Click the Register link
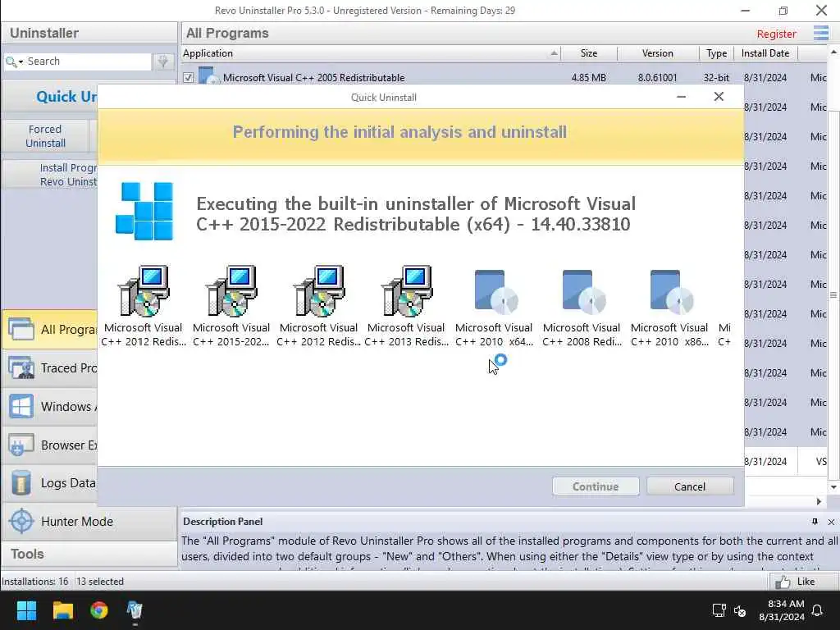Screen dimensions: 840x630 pos(776,34)
